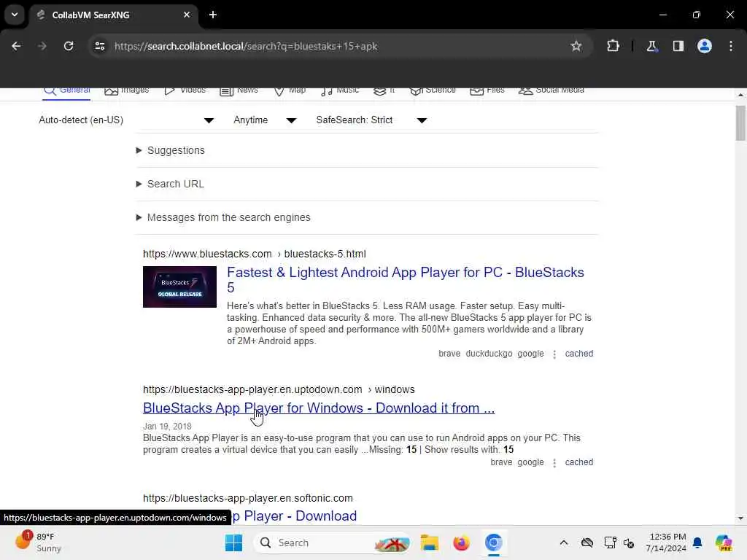Go back to the previous page
This screenshot has width=747, height=560.
tap(16, 46)
